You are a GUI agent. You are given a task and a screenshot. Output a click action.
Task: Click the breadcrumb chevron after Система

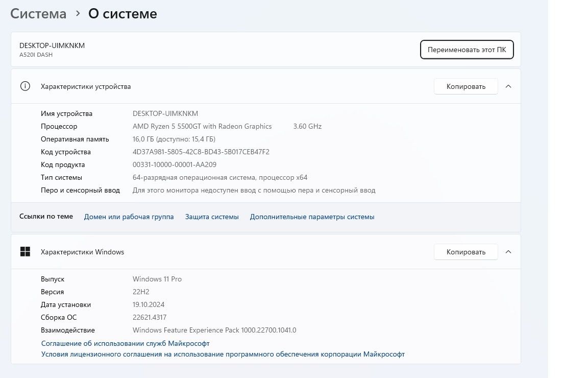78,13
